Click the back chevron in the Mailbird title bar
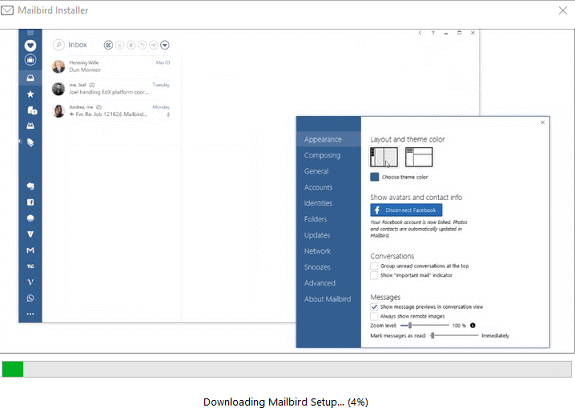This screenshot has height=412, width=575. click(x=420, y=33)
